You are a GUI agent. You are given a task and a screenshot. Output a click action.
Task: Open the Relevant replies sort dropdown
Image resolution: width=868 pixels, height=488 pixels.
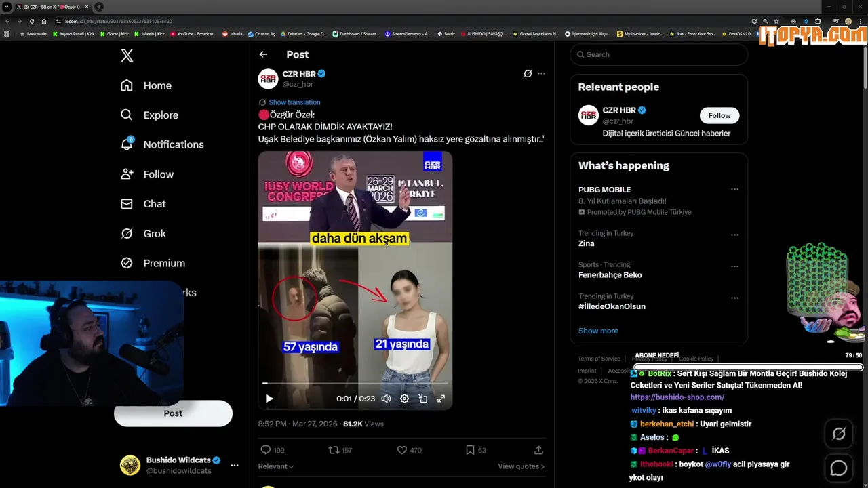(276, 466)
